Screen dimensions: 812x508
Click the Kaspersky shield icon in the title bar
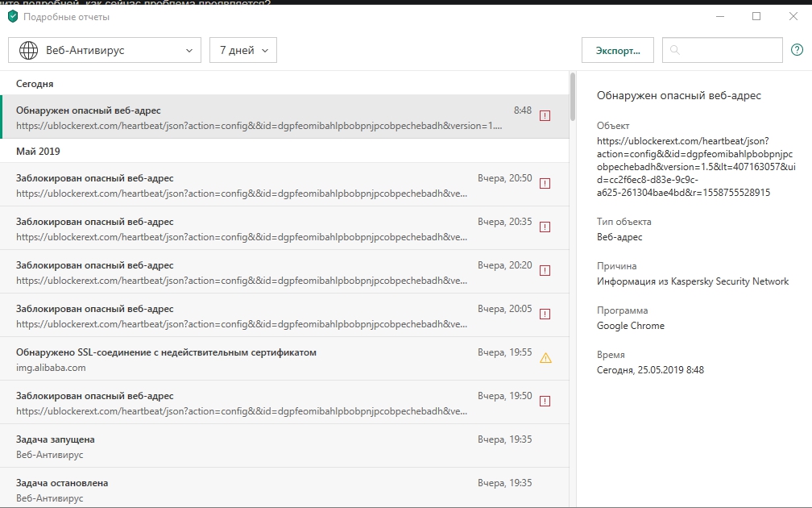click(12, 16)
